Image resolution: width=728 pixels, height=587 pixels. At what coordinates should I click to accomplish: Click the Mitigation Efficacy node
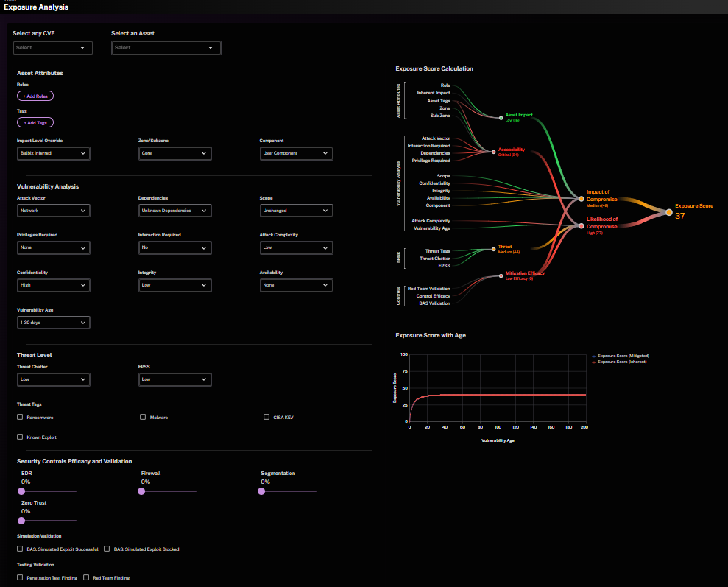point(501,276)
